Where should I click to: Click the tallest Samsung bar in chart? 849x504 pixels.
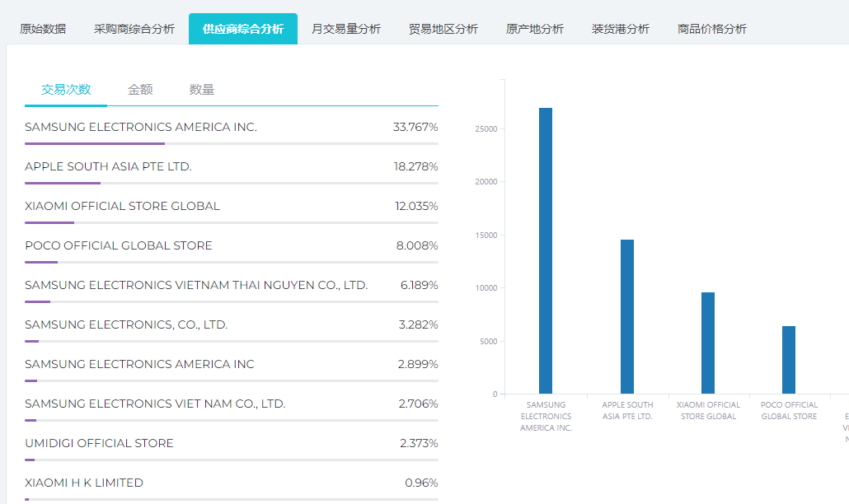[x=545, y=250]
